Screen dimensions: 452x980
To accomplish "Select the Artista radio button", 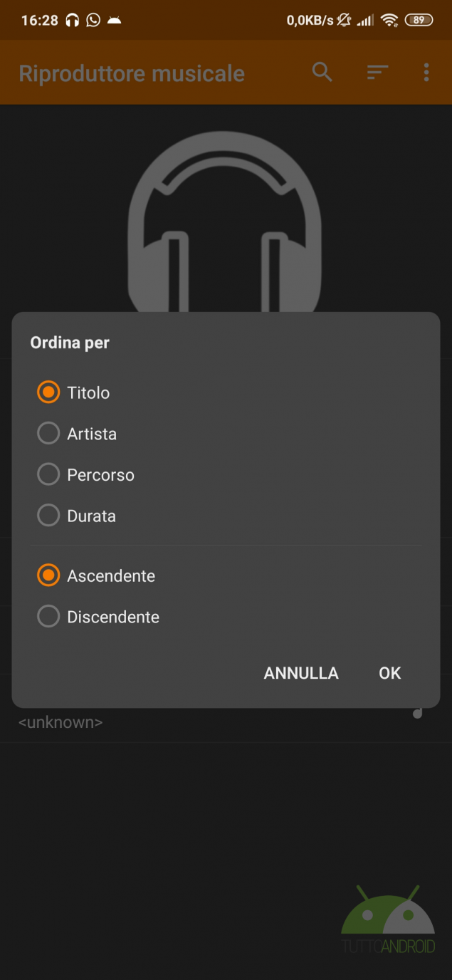I will click(48, 434).
